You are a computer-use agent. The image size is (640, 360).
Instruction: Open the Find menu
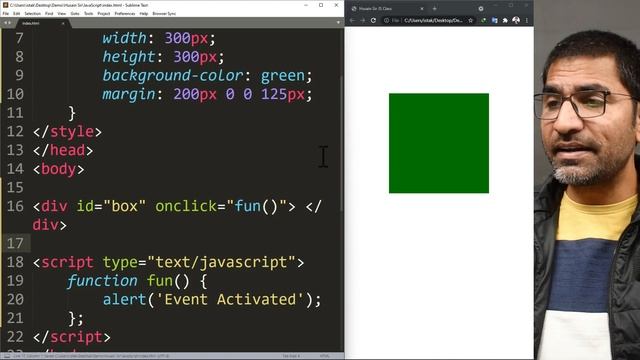49,13
